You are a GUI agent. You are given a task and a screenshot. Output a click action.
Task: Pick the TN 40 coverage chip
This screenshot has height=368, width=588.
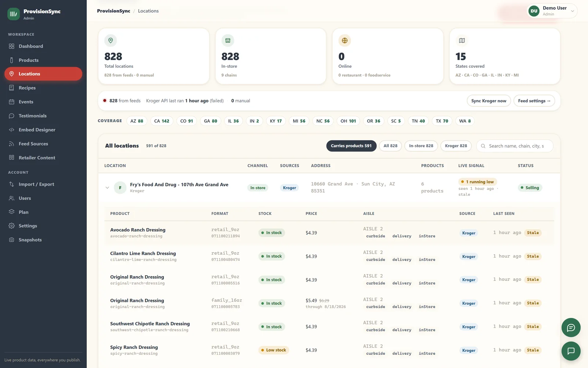click(418, 121)
